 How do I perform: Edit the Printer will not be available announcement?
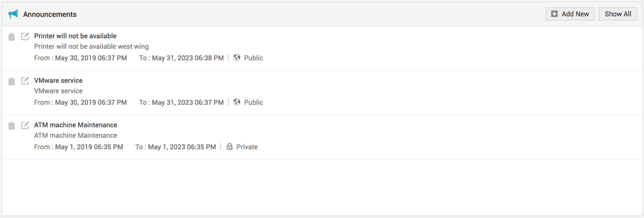[25, 37]
